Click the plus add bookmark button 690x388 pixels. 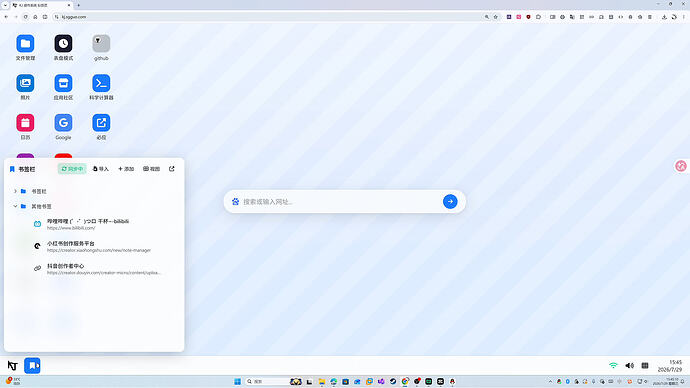pos(126,169)
